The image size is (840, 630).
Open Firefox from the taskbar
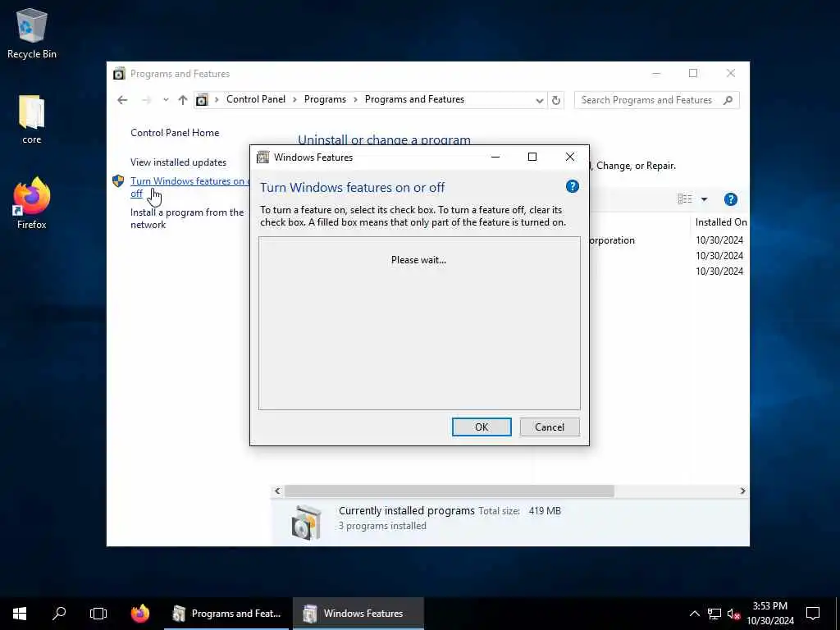[140, 614]
